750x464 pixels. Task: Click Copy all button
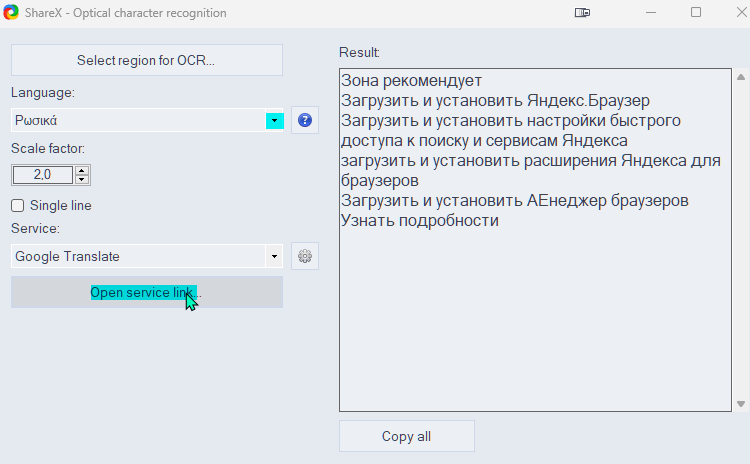[x=407, y=436]
